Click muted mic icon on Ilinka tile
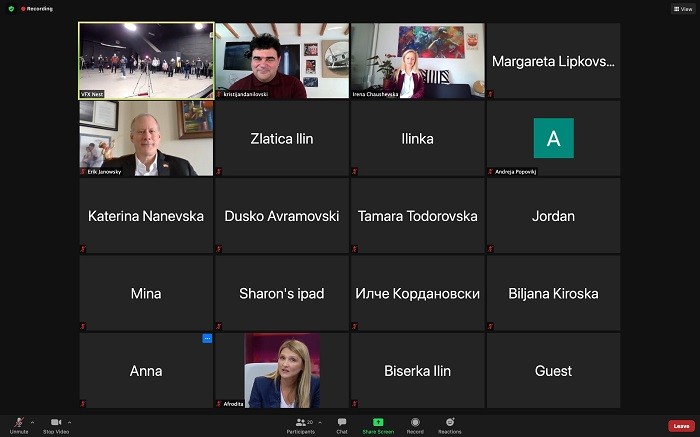The image size is (700, 437). (x=354, y=171)
